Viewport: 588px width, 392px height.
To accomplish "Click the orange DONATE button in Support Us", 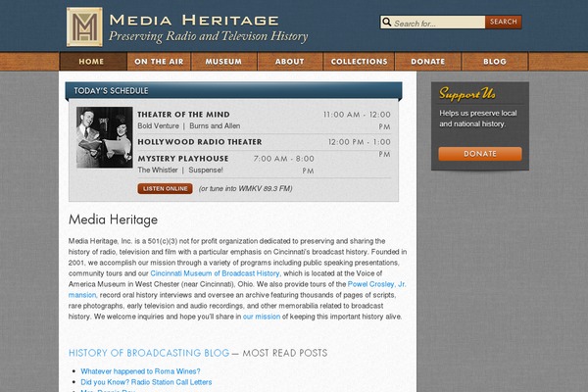I will 480,154.
